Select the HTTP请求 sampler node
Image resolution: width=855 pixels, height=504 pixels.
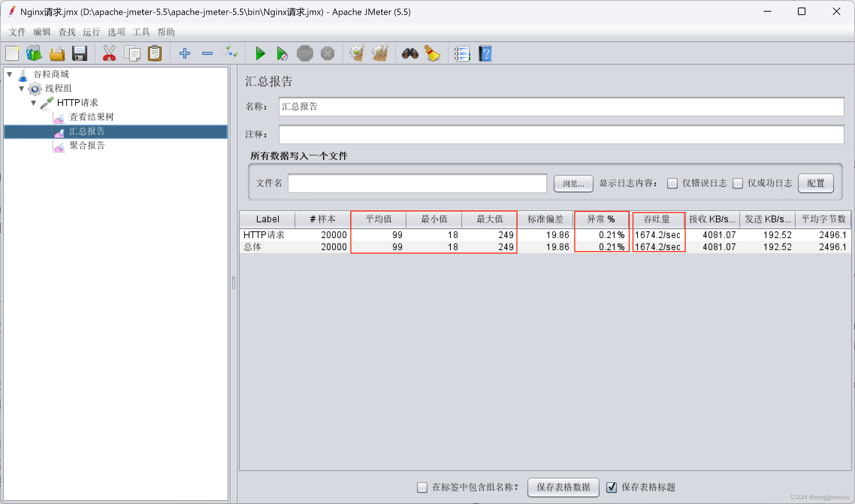coord(77,103)
